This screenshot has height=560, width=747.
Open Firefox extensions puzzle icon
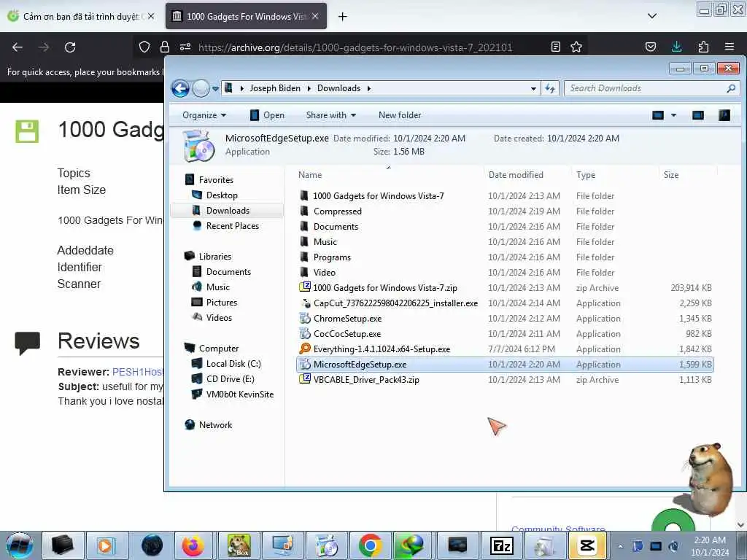[x=703, y=47]
